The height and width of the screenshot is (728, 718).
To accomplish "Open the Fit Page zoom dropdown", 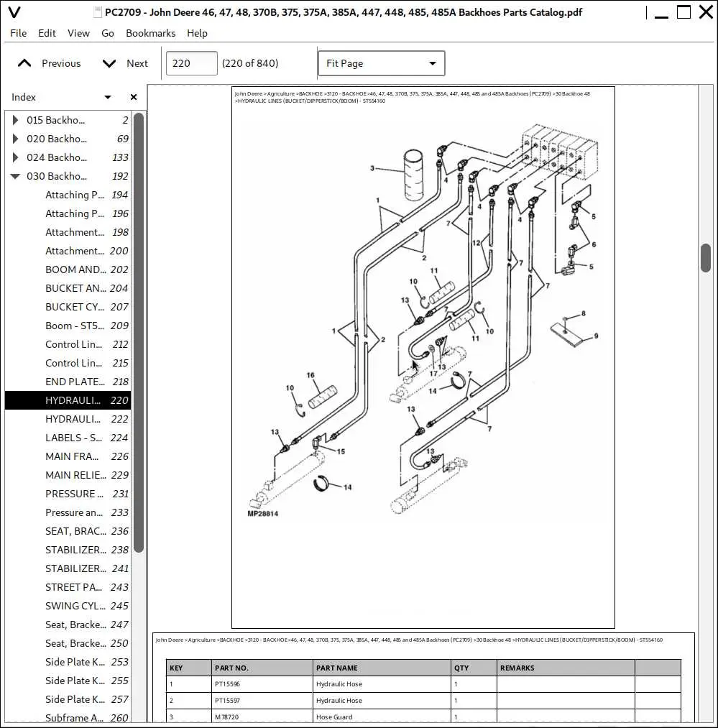I will (382, 63).
